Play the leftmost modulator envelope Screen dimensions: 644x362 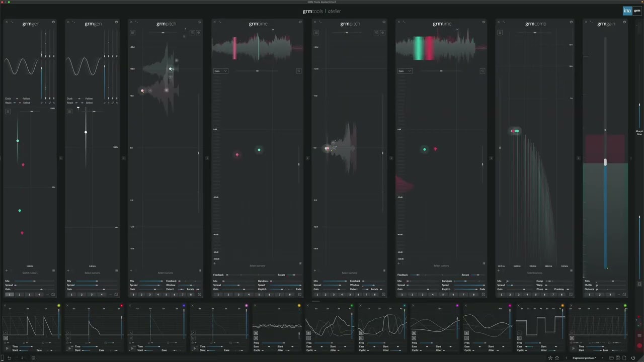7,348
